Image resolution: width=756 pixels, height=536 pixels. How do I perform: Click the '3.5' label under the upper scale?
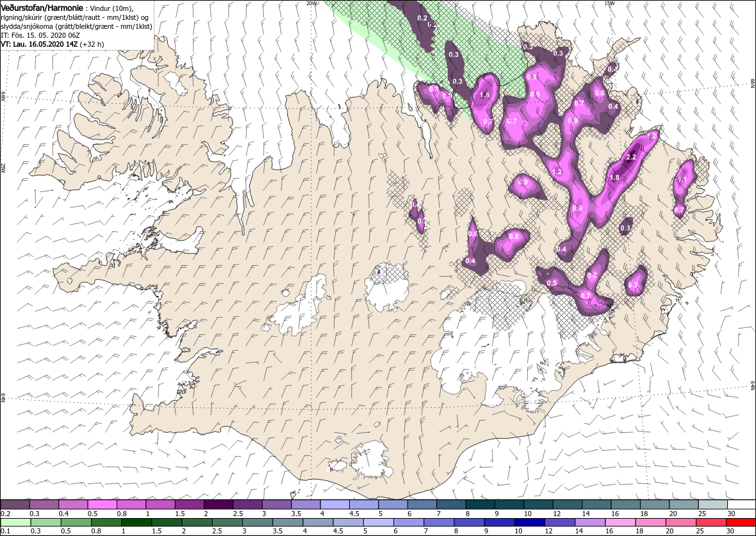296,514
